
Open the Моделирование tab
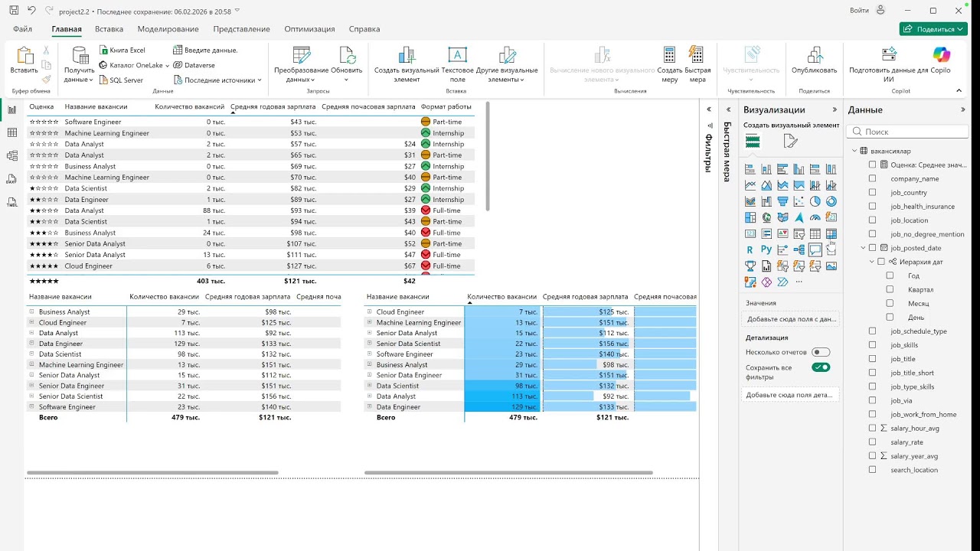(x=168, y=29)
